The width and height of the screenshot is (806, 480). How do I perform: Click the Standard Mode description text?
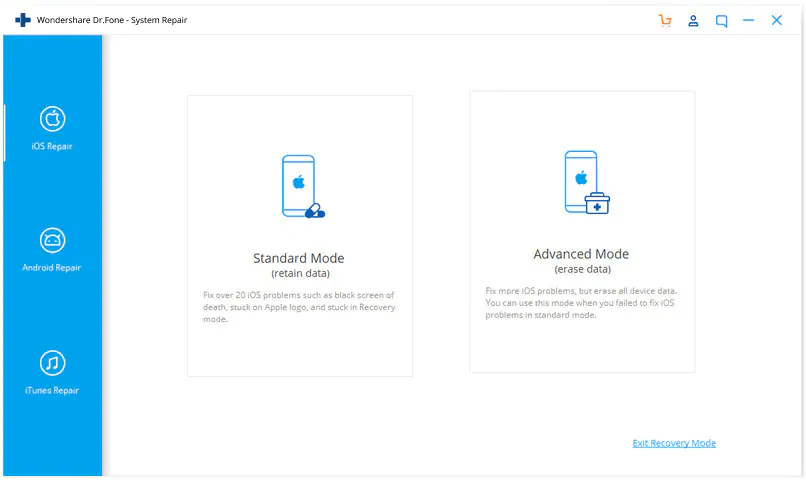click(299, 307)
